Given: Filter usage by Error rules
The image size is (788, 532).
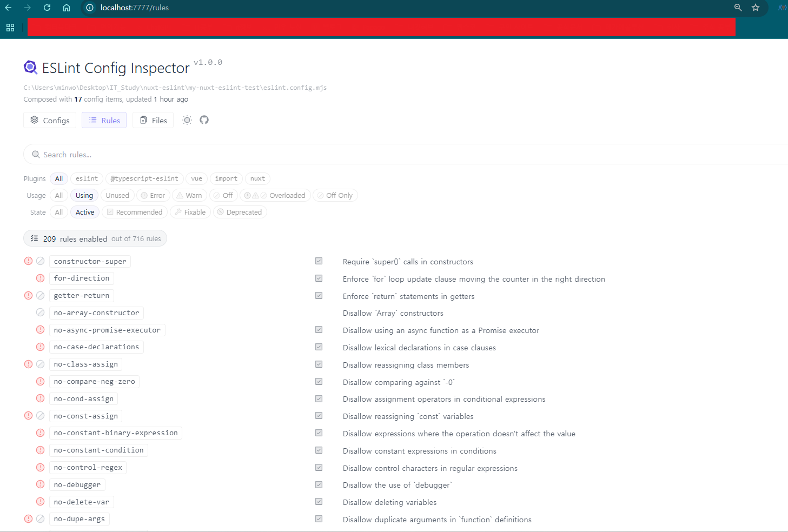Looking at the screenshot, I should point(153,195).
